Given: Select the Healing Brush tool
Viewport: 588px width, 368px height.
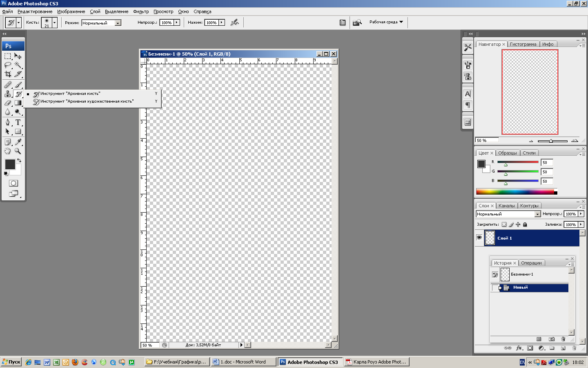Looking at the screenshot, I should 8,85.
